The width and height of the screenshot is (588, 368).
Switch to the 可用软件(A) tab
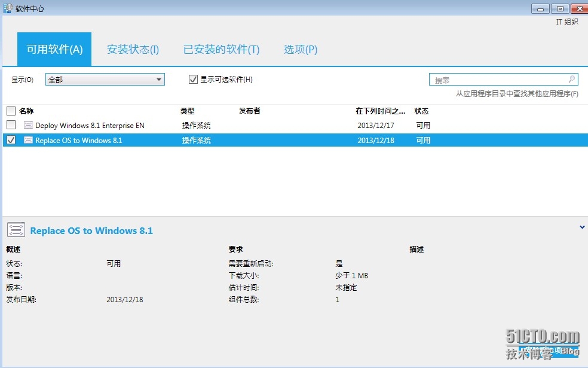click(x=54, y=49)
